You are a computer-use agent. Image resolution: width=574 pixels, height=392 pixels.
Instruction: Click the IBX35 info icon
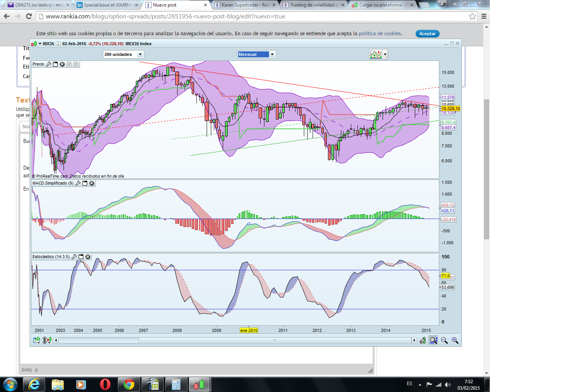pyautogui.click(x=58, y=44)
